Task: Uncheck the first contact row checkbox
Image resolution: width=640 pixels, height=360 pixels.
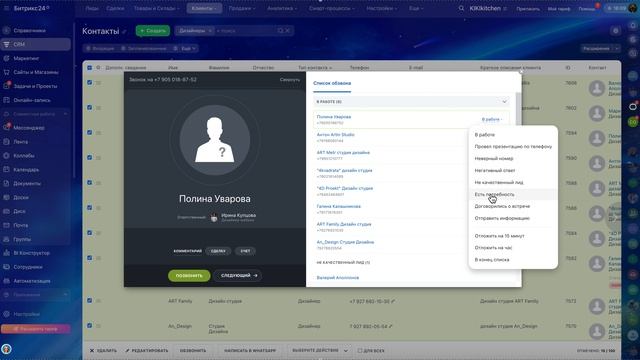Action: (89, 82)
